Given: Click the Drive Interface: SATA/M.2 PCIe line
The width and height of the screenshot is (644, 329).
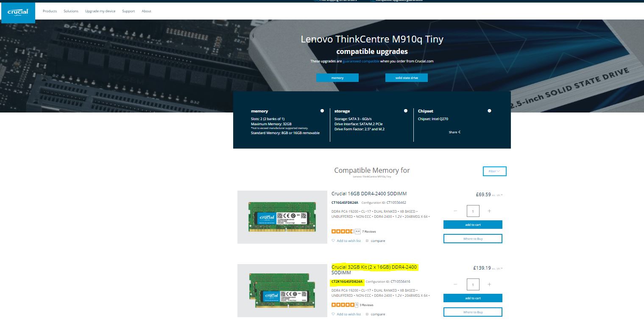Looking at the screenshot, I should [x=359, y=124].
